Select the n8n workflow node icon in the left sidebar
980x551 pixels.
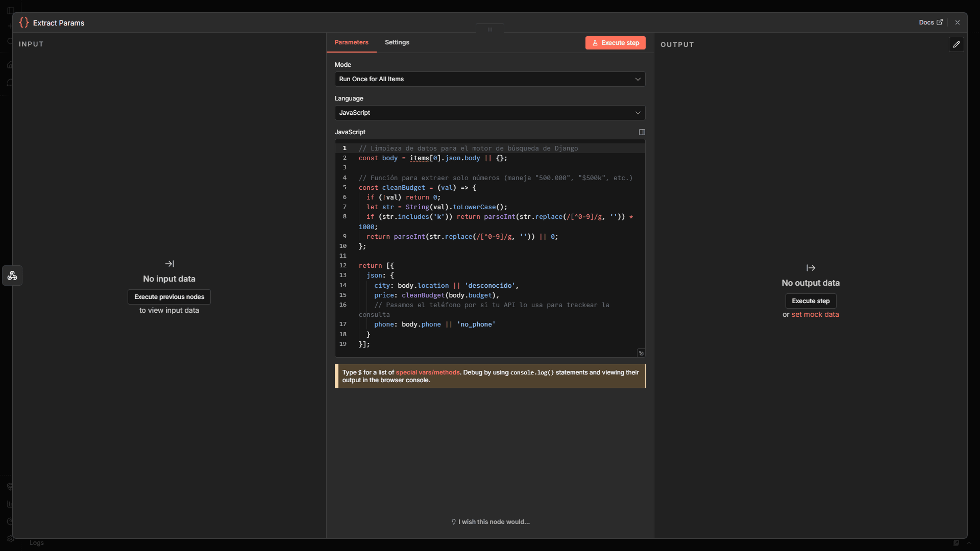tap(12, 275)
